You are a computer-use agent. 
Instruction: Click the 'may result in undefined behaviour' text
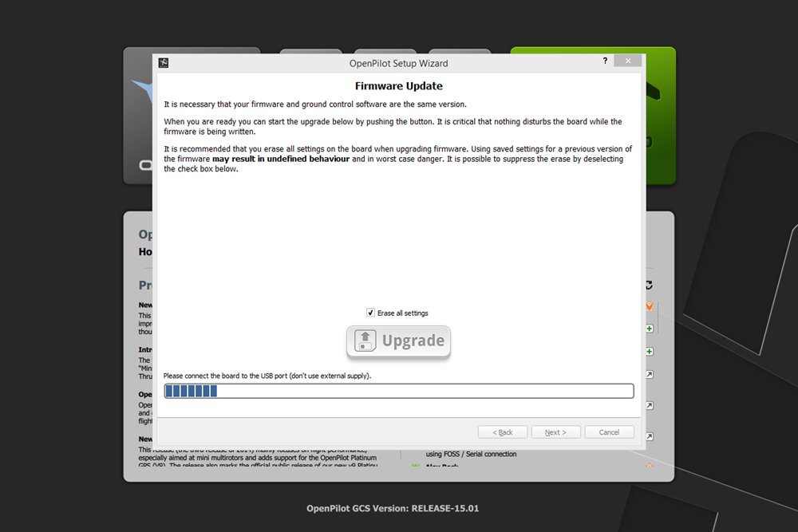pyautogui.click(x=281, y=159)
